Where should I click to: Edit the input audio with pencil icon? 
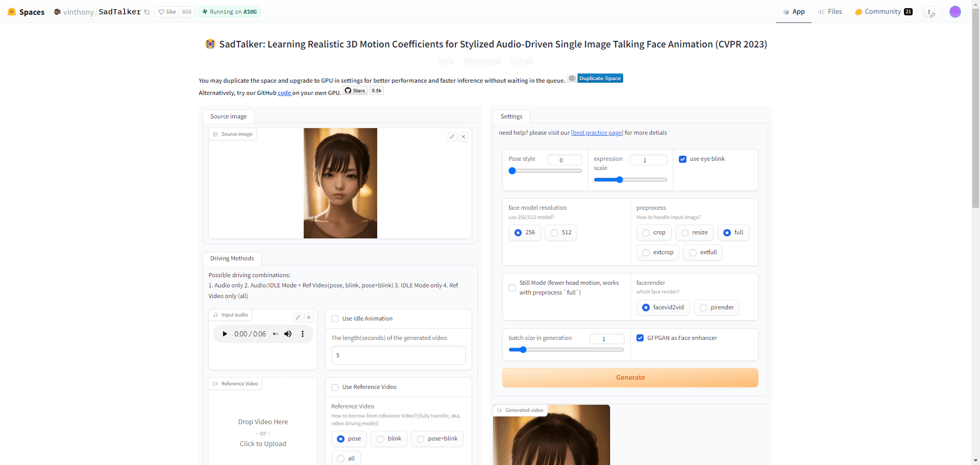298,317
